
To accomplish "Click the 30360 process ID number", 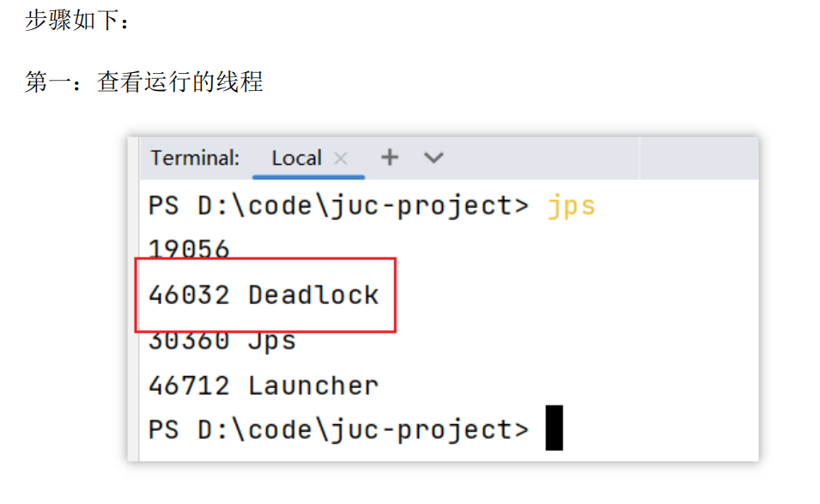I will pyautogui.click(x=189, y=341).
